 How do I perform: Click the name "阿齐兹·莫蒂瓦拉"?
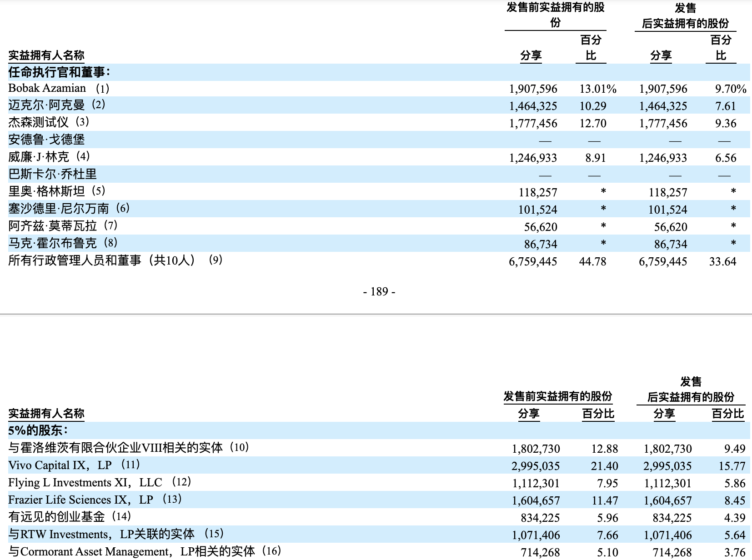[x=52, y=226]
